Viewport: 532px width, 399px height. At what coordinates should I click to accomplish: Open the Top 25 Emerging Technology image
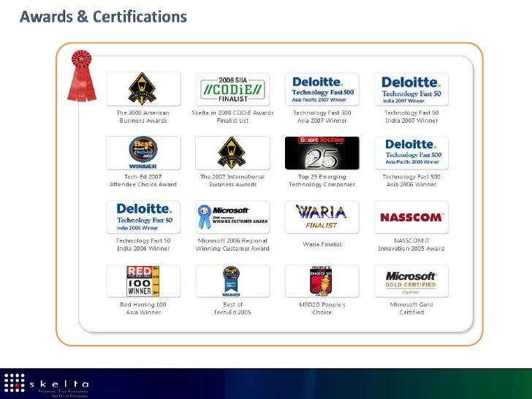pyautogui.click(x=322, y=153)
